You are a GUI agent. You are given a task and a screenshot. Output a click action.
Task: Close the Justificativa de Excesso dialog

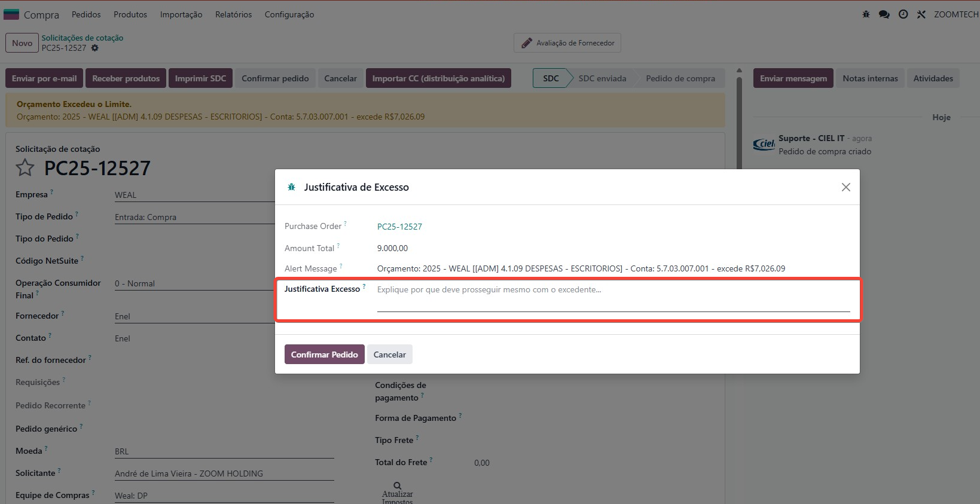(845, 187)
